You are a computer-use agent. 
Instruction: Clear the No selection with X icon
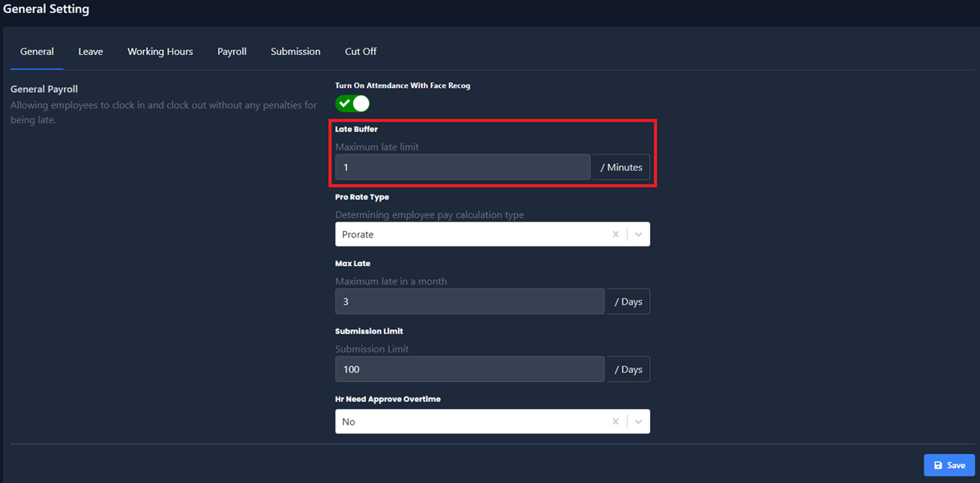(615, 421)
